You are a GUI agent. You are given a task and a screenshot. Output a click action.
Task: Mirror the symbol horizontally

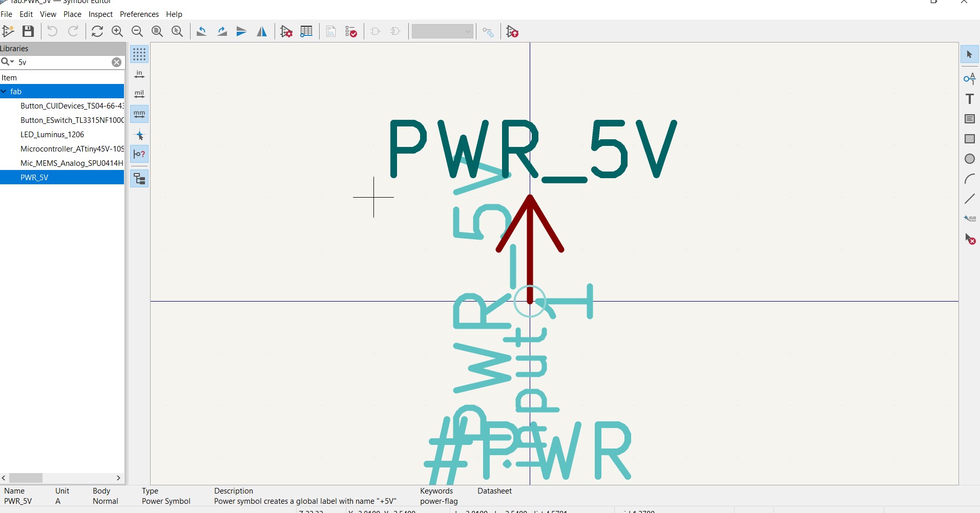(x=262, y=31)
